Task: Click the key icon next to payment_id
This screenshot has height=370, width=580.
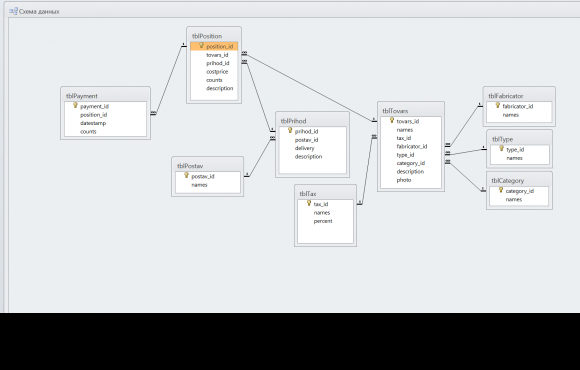Action: pyautogui.click(x=75, y=105)
